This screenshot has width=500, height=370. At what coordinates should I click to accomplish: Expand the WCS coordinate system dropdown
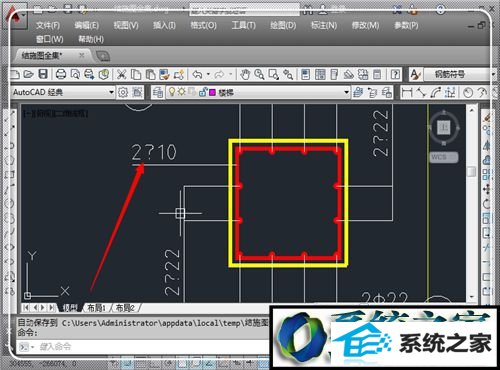(443, 157)
